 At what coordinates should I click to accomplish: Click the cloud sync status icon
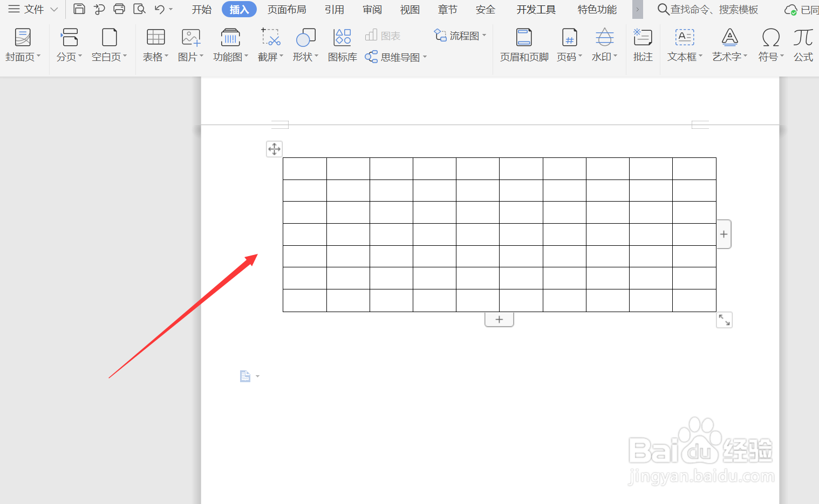(790, 10)
